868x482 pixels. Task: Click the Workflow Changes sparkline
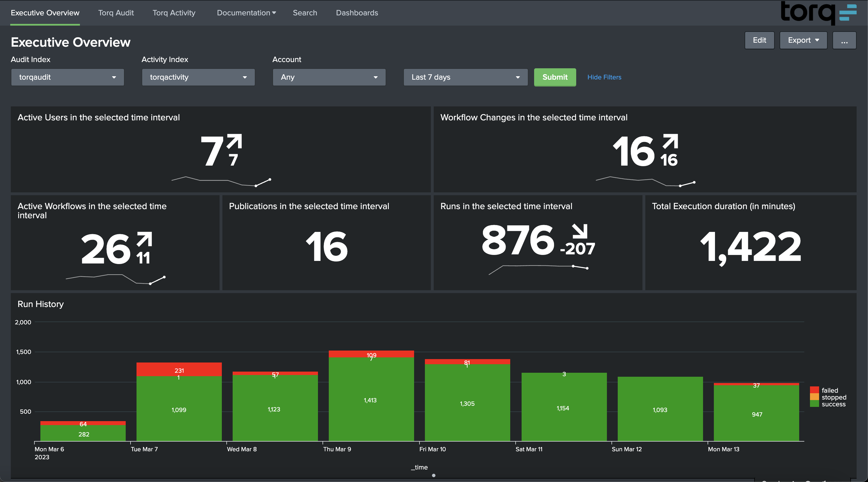[646, 181]
